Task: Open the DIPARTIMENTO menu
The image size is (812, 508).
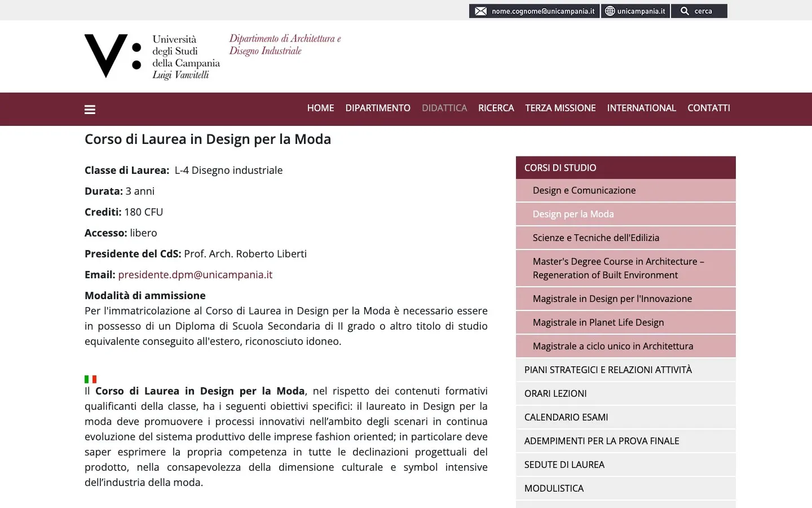Action: (x=378, y=108)
